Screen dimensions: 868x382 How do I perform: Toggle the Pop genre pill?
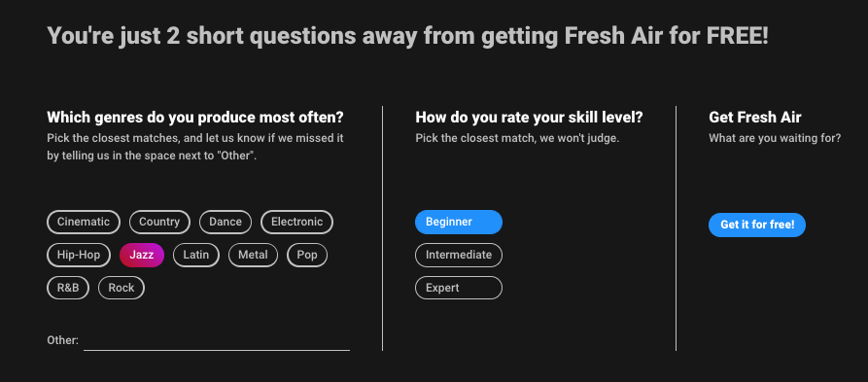coord(307,256)
